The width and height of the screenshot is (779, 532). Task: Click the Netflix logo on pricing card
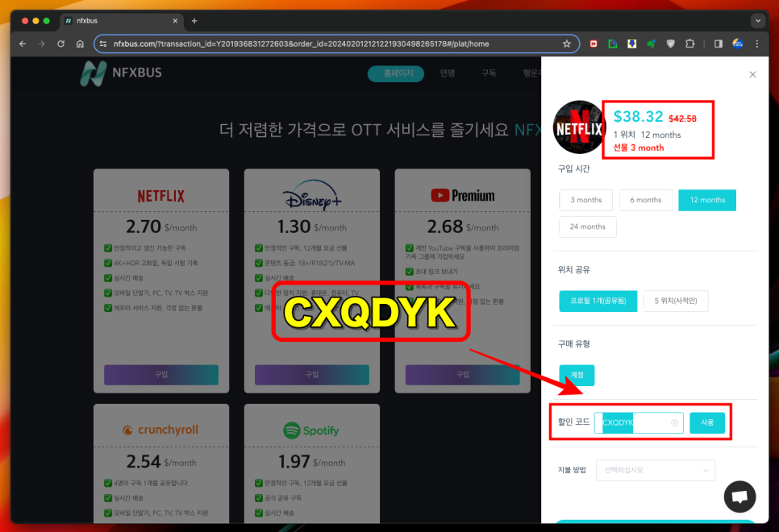tap(161, 196)
